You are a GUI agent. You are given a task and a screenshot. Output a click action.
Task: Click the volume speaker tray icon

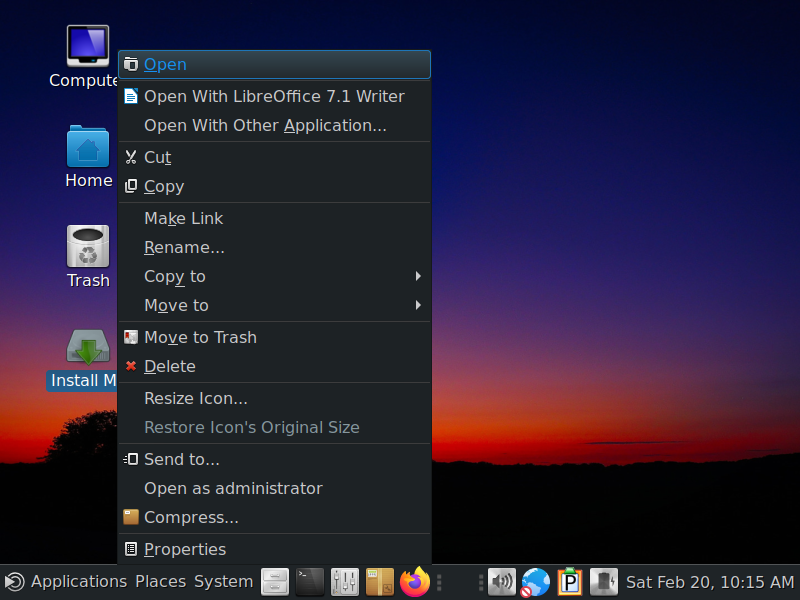(502, 582)
